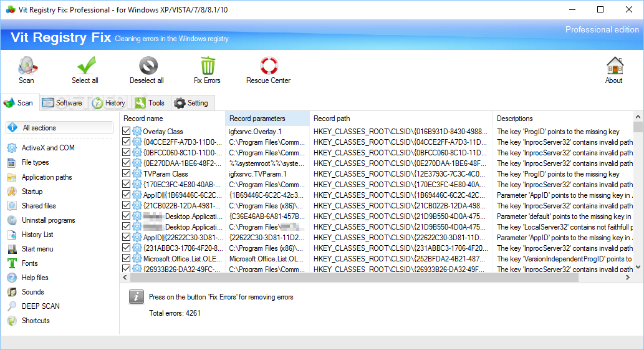Uncheck the AppID|{1B69446C-6C2C record checkbox
Viewport: 644px width, 350px height.
(126, 195)
